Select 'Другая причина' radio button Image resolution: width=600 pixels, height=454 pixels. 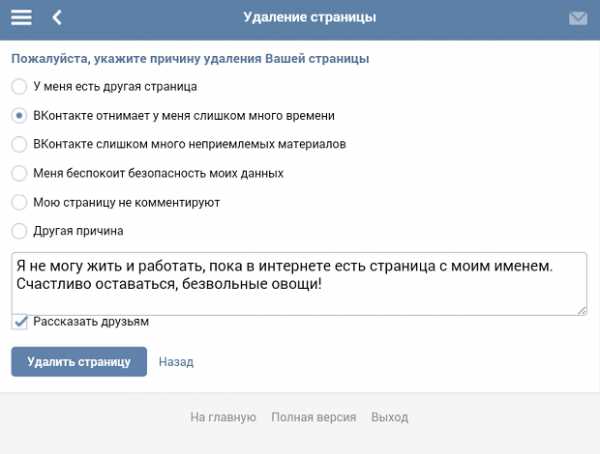click(19, 231)
